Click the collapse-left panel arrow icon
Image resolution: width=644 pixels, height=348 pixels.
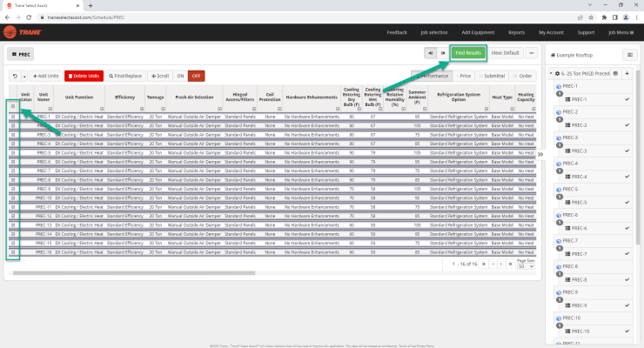coord(431,53)
